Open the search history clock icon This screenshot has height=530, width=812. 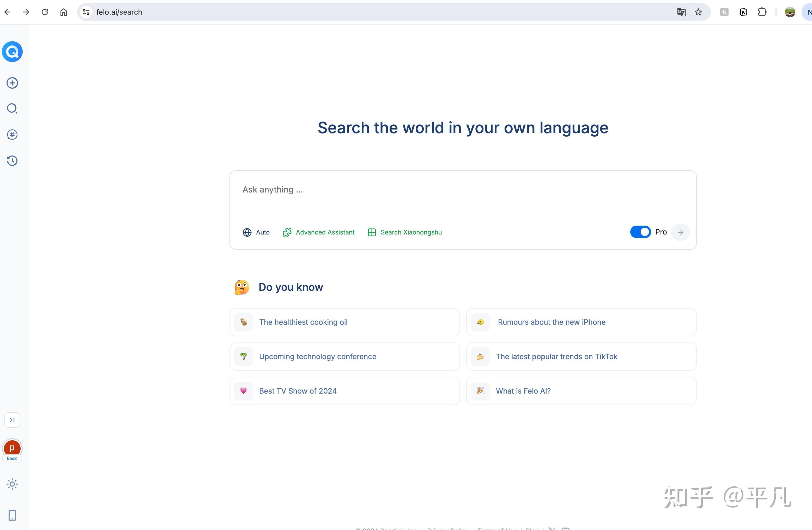tap(12, 160)
